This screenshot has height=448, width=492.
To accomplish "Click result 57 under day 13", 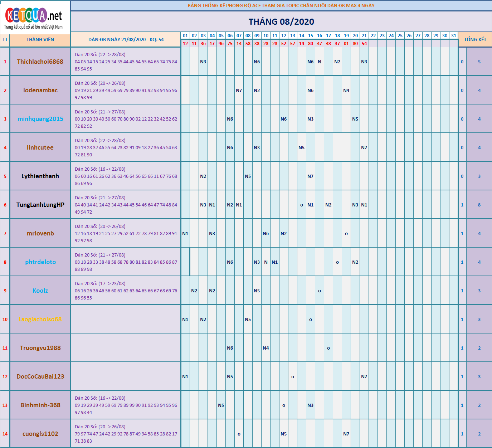I will [293, 43].
